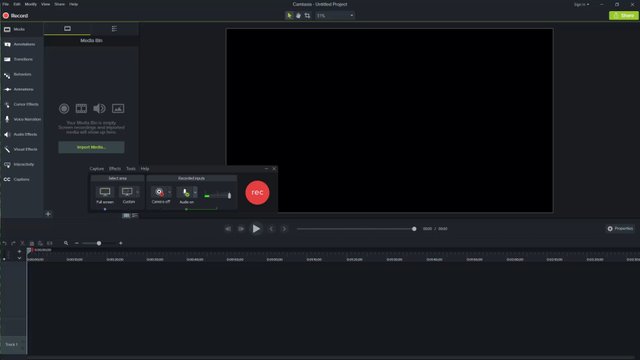640x360 pixels.
Task: Click the timeline Split icon
Action: tap(49, 243)
